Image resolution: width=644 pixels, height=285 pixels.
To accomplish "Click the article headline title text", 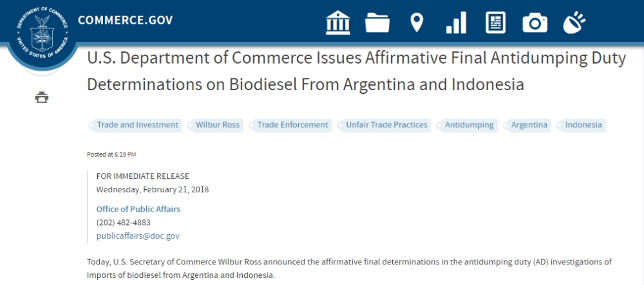I will 356,71.
